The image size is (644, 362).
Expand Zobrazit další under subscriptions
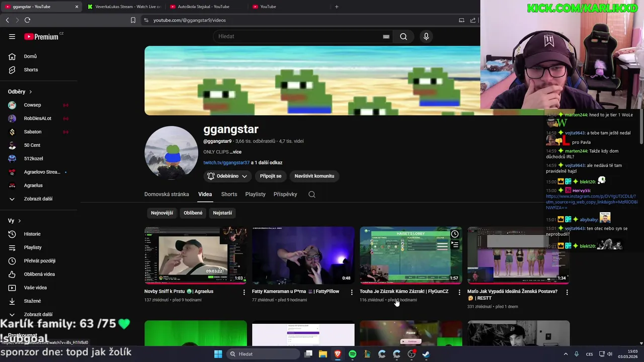pos(38,199)
